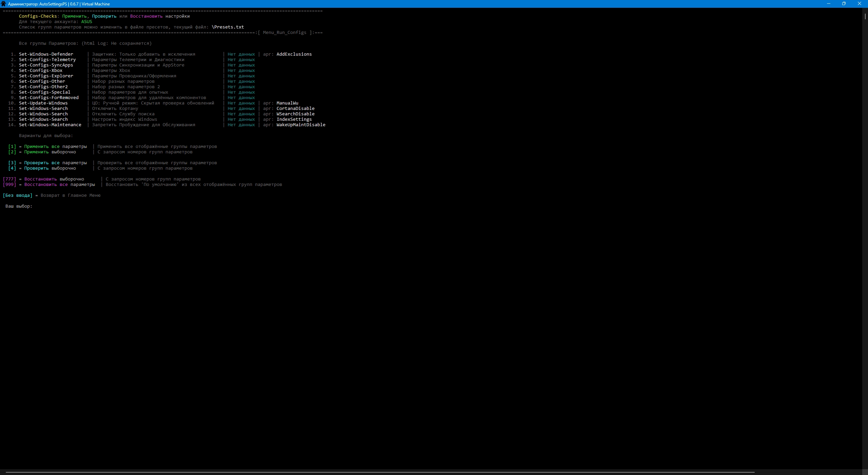Select 'Set-Configs-ForRemoved' row text
The image size is (868, 475).
(49, 98)
